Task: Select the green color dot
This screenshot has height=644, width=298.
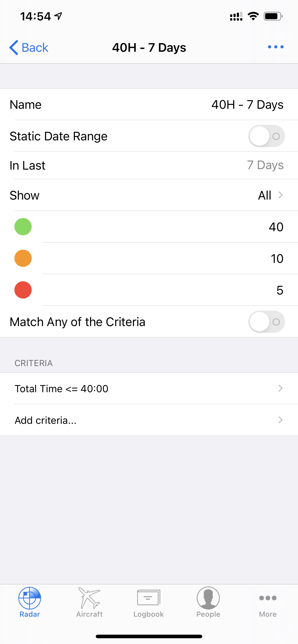Action: pyautogui.click(x=23, y=227)
